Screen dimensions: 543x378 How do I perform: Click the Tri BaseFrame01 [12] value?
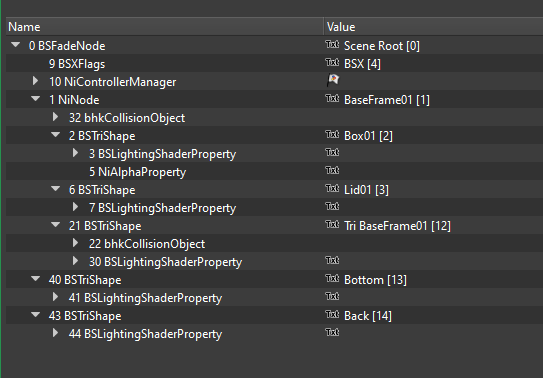(x=398, y=226)
